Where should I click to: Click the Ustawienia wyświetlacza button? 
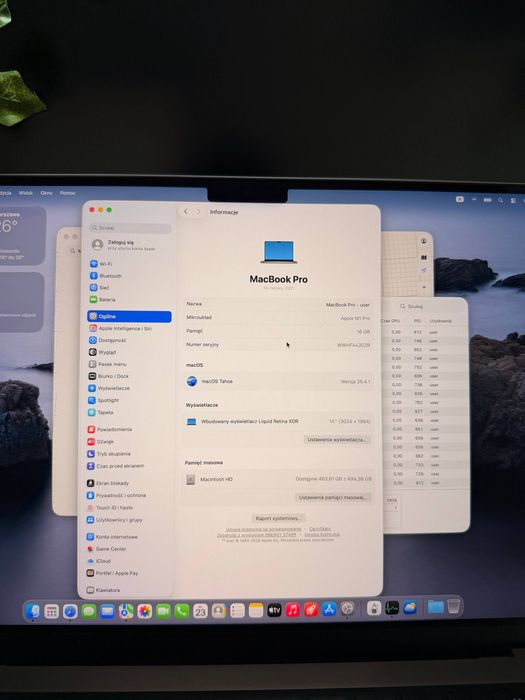click(x=337, y=440)
